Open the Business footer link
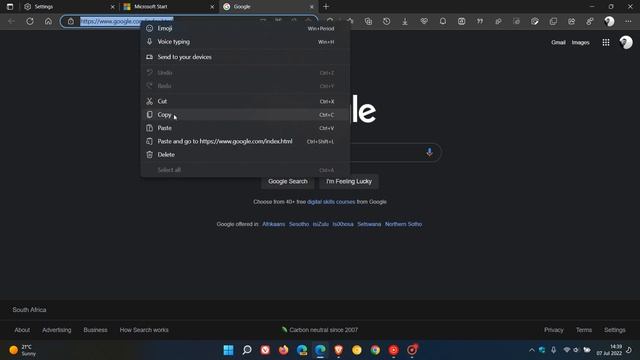Viewport: 640px width, 360px height. click(95, 330)
